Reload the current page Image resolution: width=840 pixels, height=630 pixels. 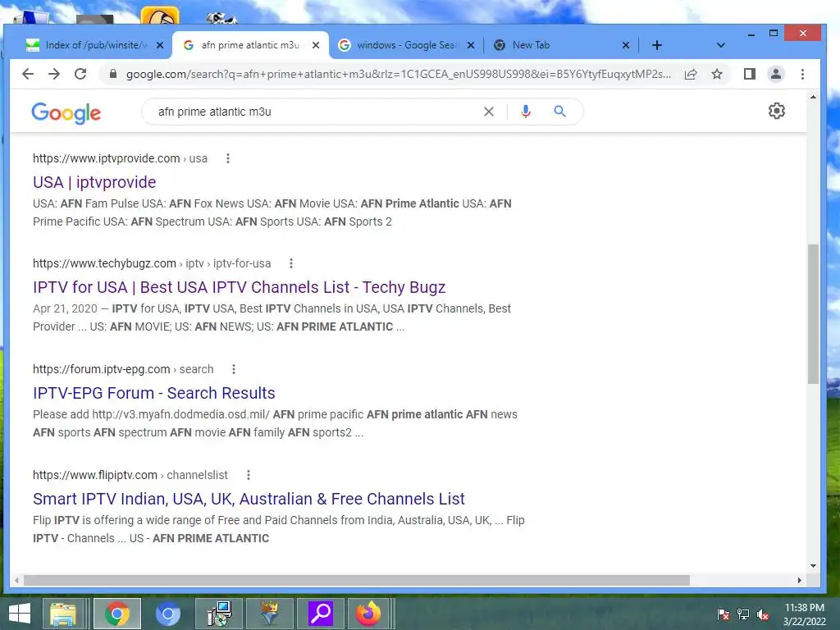click(80, 74)
